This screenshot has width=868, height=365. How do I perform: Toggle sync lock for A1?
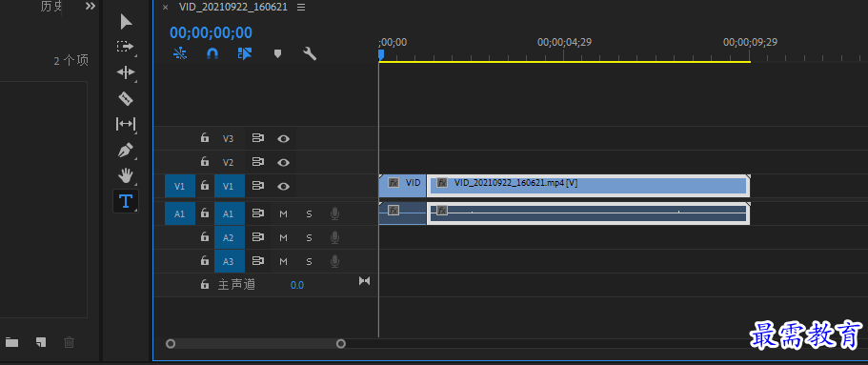257,213
